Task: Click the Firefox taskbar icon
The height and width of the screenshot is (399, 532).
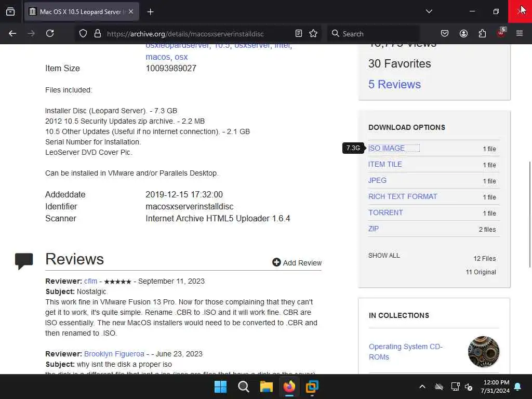Action: (289, 387)
